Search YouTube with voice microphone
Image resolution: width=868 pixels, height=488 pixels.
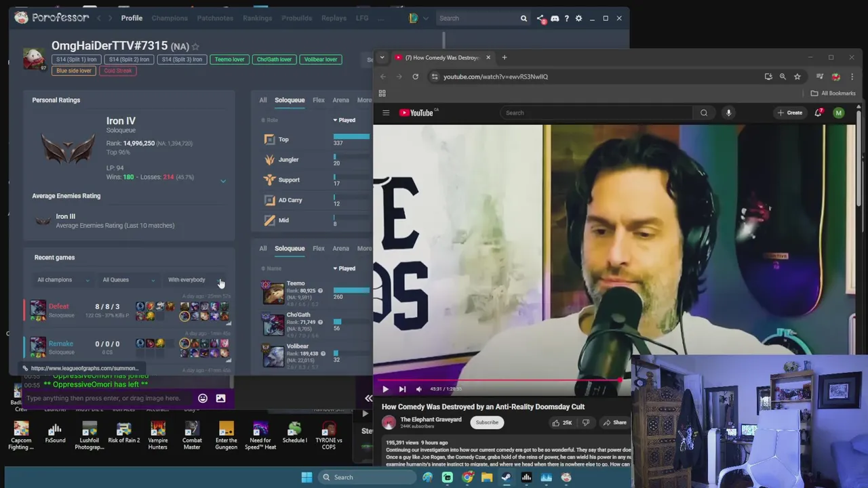click(x=728, y=113)
